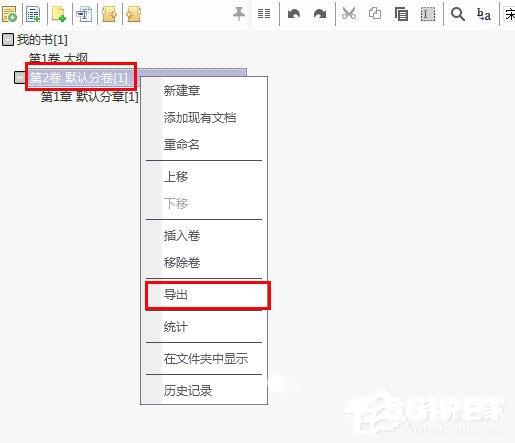Click the copy icon in toolbar
Image resolution: width=515 pixels, height=443 pixels.
[x=375, y=14]
